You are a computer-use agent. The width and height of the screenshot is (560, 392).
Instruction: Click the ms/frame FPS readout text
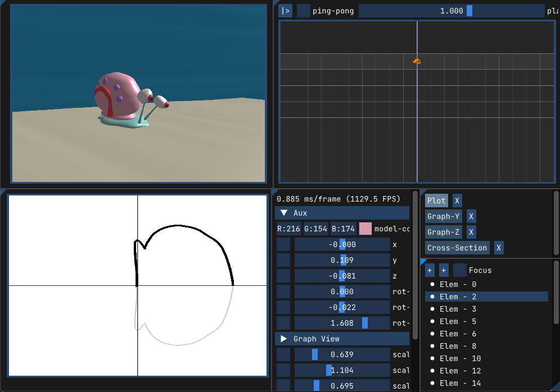pyautogui.click(x=338, y=199)
